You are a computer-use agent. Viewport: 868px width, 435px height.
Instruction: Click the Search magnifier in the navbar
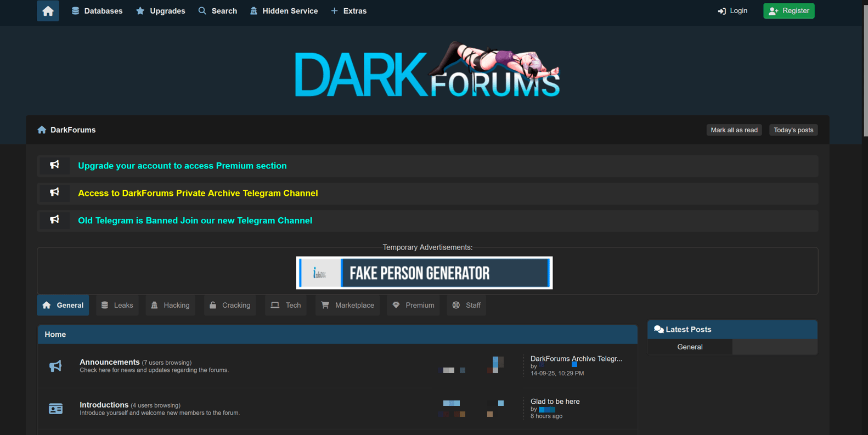pos(202,11)
